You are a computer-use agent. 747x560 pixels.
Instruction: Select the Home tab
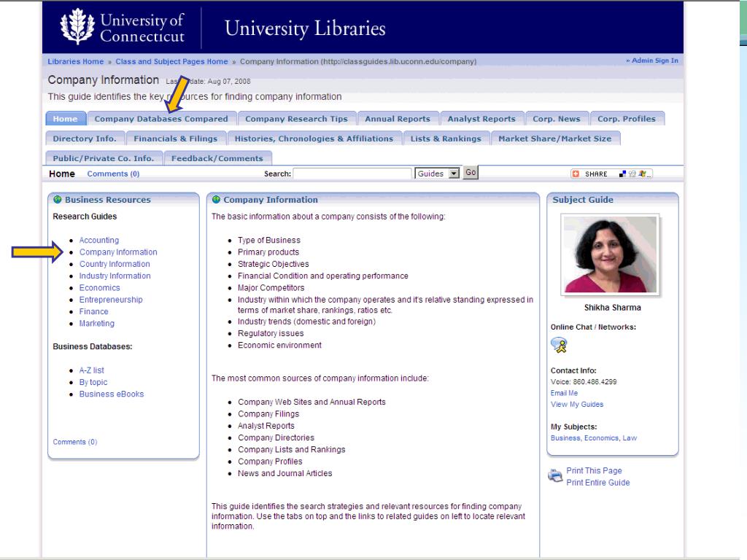coord(66,119)
